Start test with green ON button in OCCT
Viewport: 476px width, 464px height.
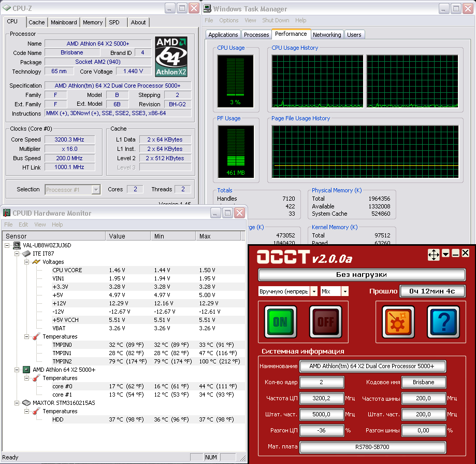tap(281, 322)
